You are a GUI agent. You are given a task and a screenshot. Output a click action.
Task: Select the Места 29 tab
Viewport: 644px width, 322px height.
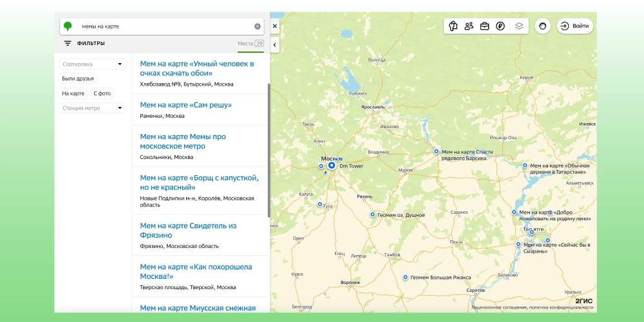tap(251, 44)
